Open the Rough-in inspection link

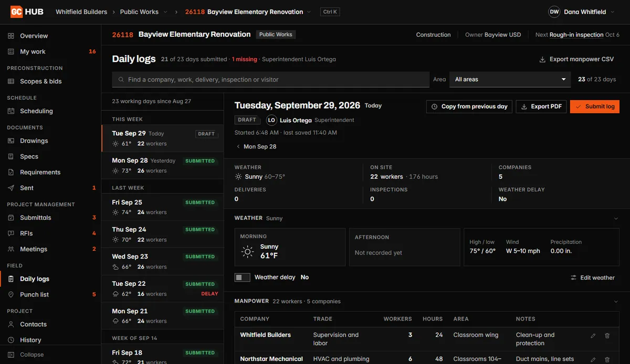pyautogui.click(x=576, y=35)
